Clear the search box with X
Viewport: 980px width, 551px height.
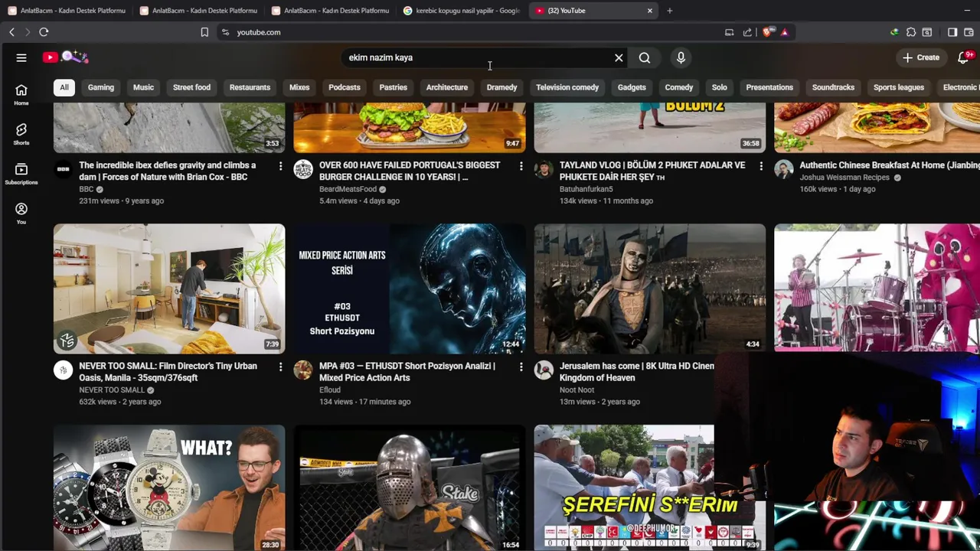click(619, 57)
